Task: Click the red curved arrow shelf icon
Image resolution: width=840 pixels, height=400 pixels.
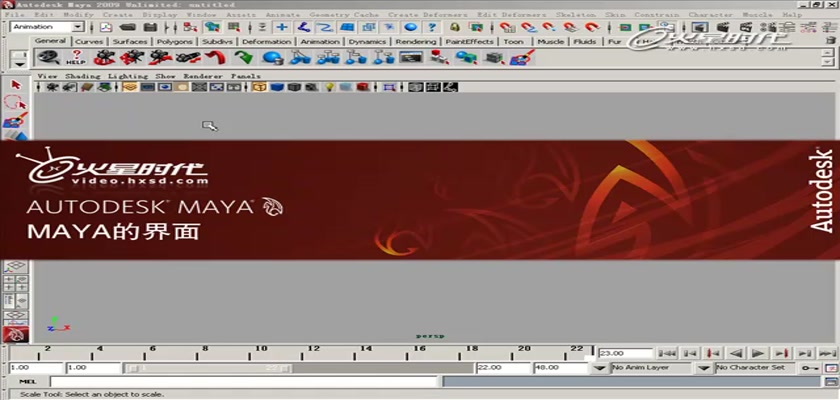Action: click(215, 57)
